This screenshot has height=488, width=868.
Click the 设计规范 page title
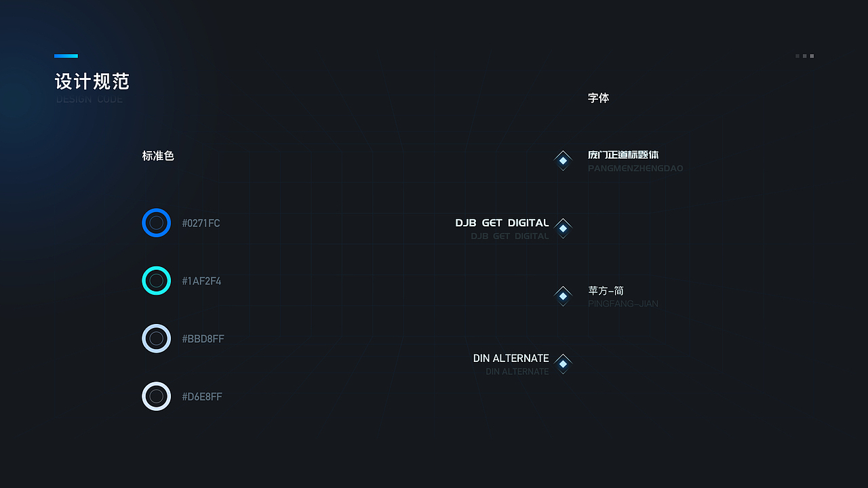pyautogui.click(x=92, y=82)
